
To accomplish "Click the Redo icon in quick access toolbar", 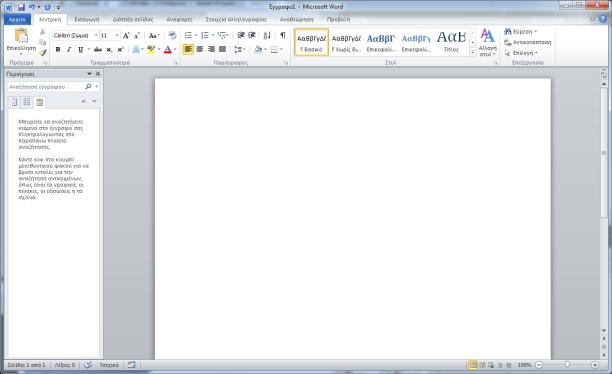I will coord(47,7).
